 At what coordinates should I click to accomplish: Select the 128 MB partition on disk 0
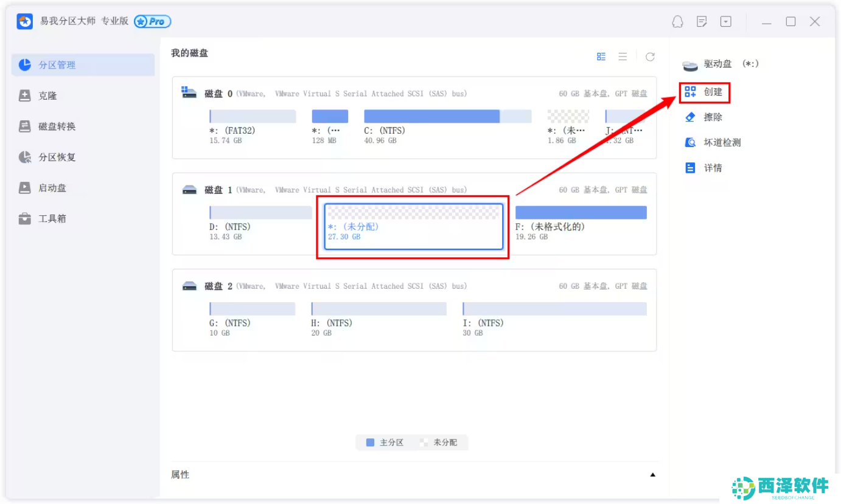coord(330,117)
